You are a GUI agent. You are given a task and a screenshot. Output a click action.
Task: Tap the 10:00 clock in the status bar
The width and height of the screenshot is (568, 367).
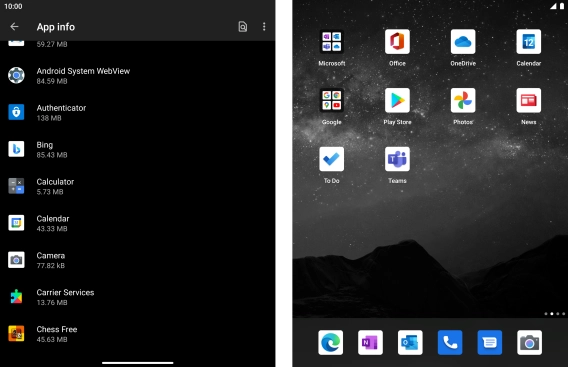tap(13, 6)
